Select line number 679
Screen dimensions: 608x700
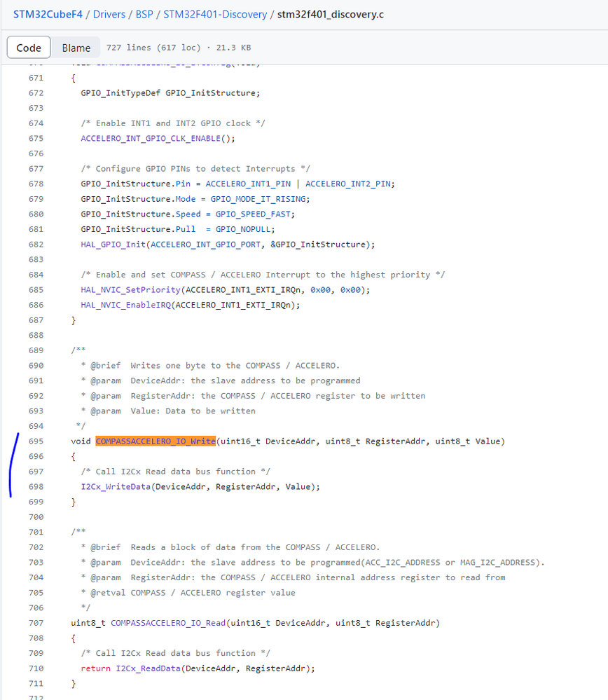click(36, 199)
